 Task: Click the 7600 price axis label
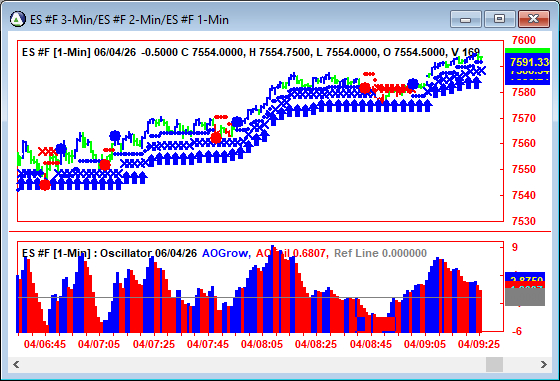[x=524, y=40]
